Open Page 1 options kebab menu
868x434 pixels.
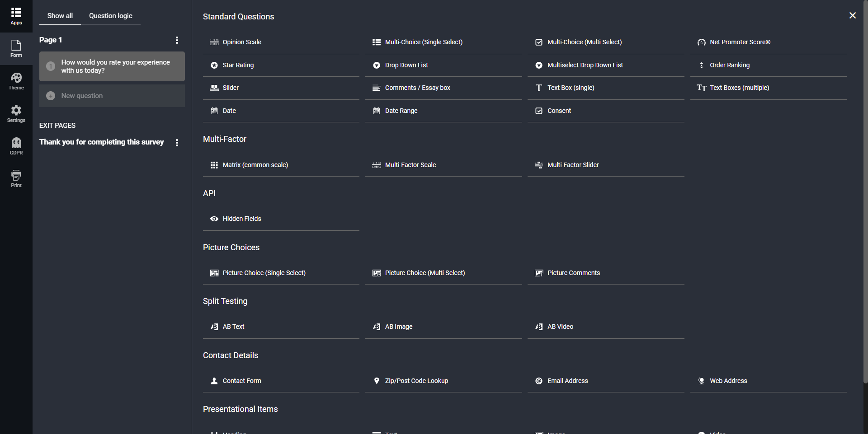177,40
